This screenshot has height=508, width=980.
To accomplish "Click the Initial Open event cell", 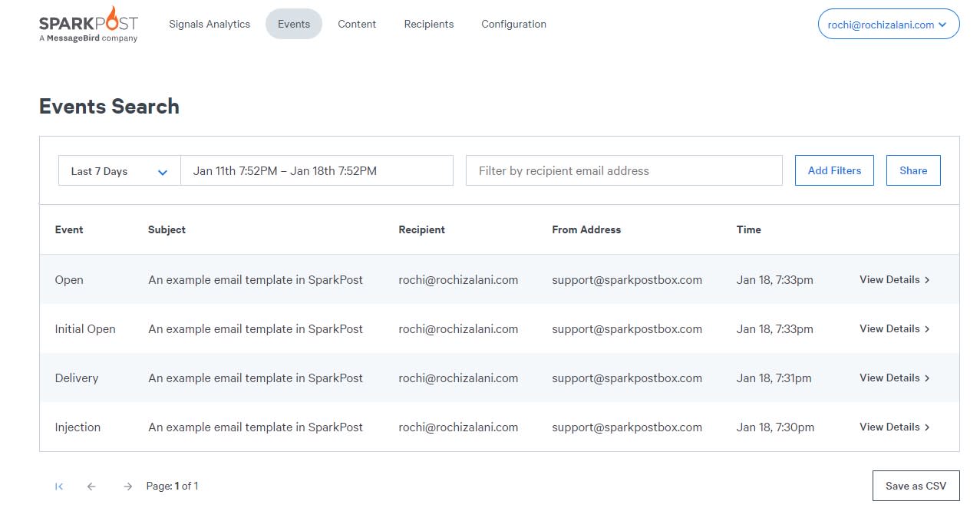I will (85, 329).
